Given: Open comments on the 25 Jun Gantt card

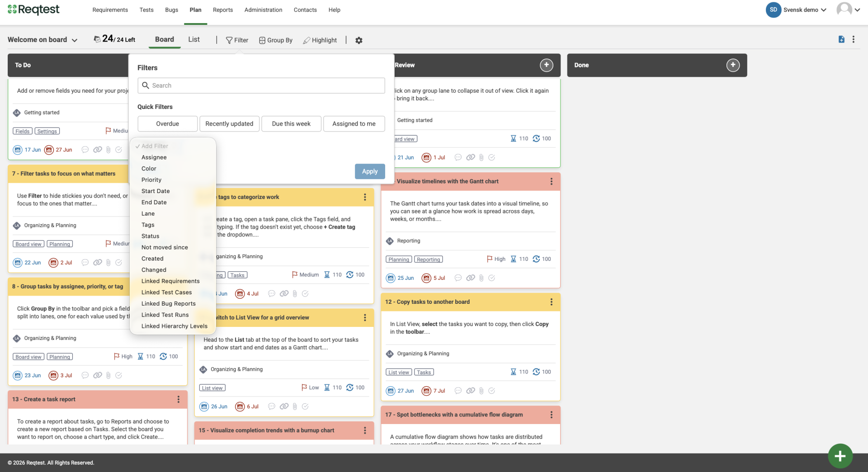Looking at the screenshot, I should click(x=458, y=278).
